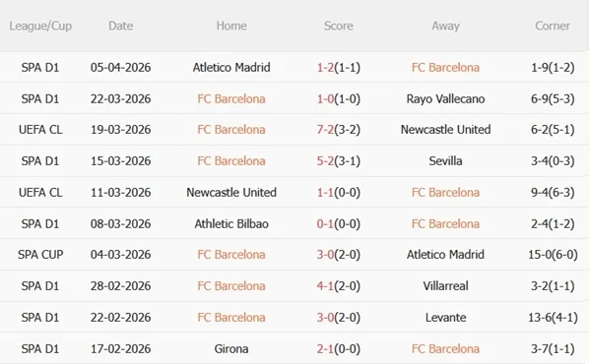Screen dimensions: 590x364
Task: Select the Corner column header
Action: (x=553, y=26)
